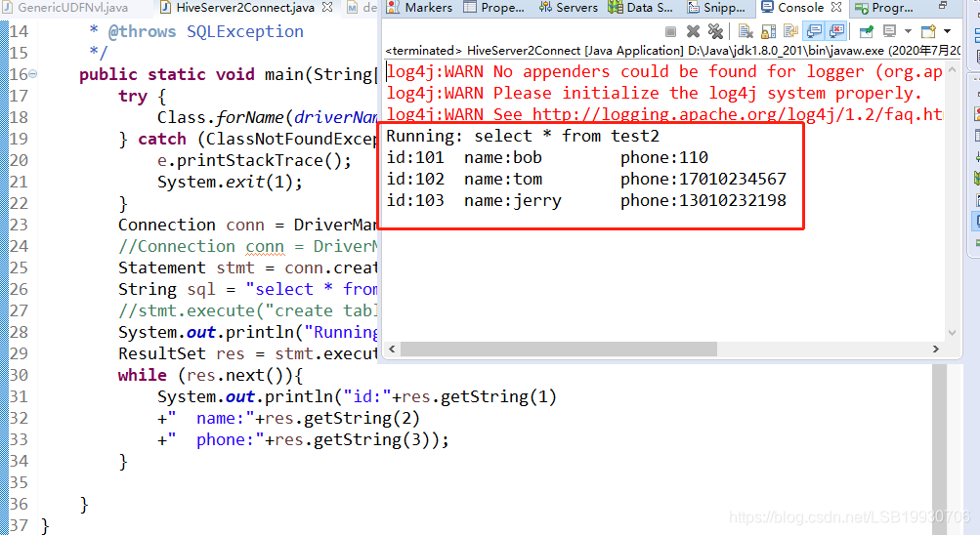980x535 pixels.
Task: Toggle Scroll Lock in the console
Action: point(768,31)
